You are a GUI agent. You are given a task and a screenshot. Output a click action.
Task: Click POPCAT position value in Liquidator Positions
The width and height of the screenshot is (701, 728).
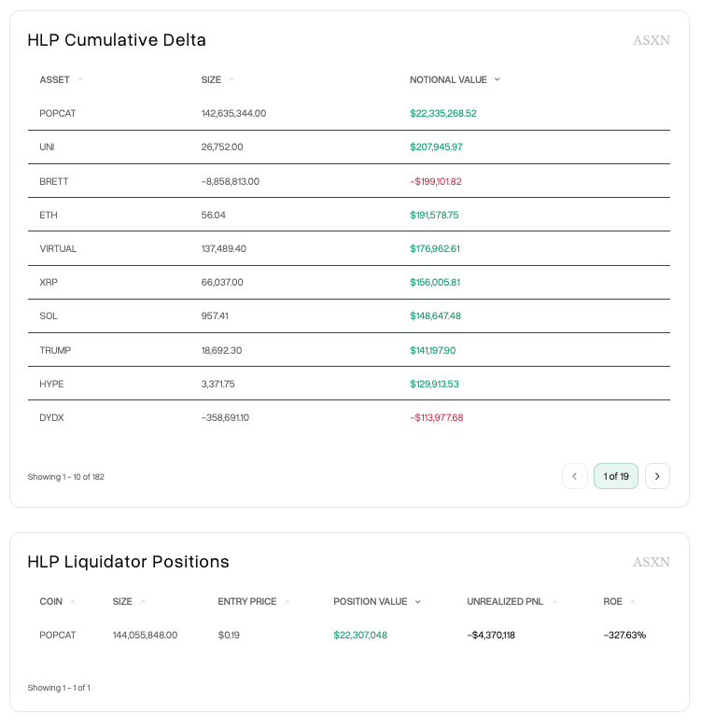click(360, 635)
